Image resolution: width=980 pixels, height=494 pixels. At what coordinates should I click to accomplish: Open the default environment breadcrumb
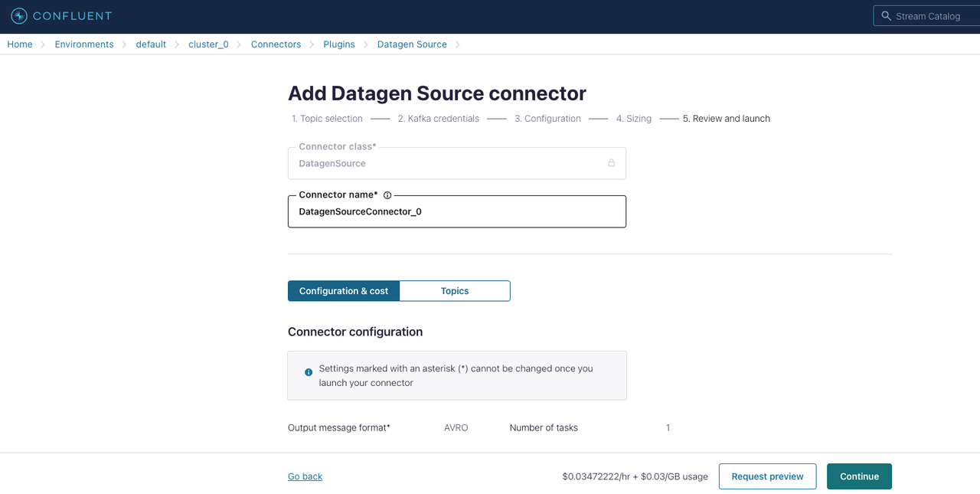(x=151, y=44)
